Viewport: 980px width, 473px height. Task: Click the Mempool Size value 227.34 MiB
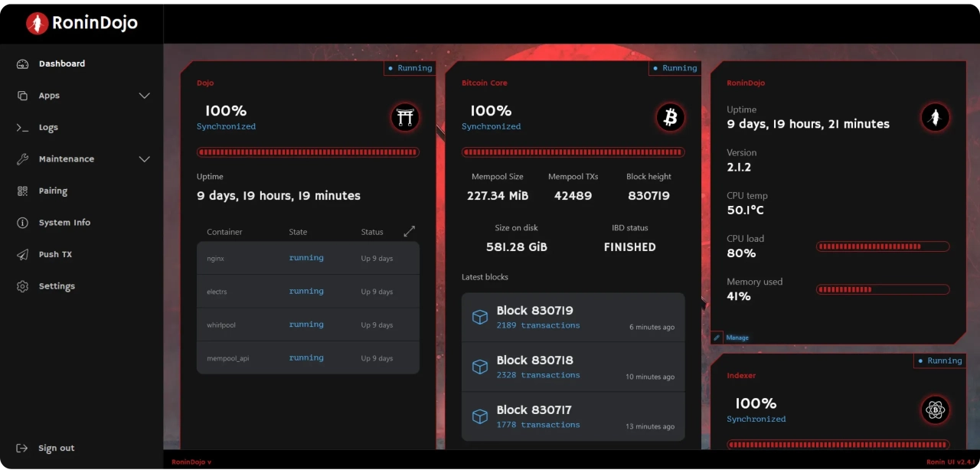(498, 196)
